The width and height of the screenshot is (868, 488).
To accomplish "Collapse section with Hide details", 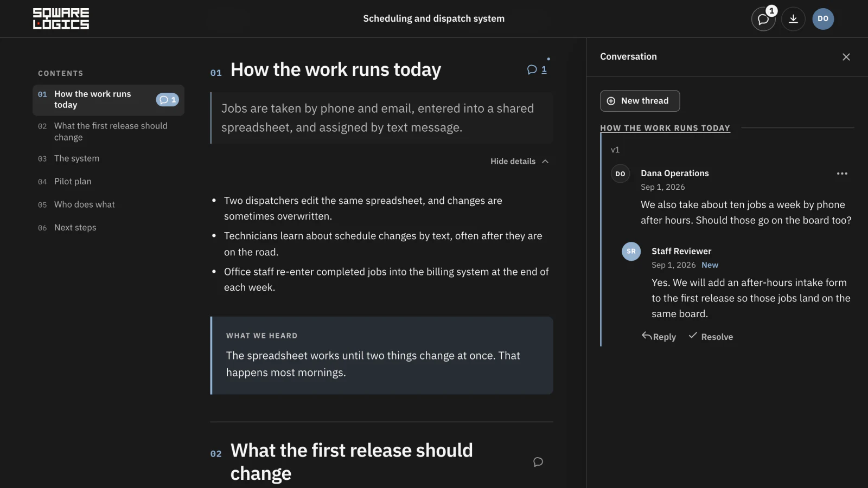I will pyautogui.click(x=520, y=162).
